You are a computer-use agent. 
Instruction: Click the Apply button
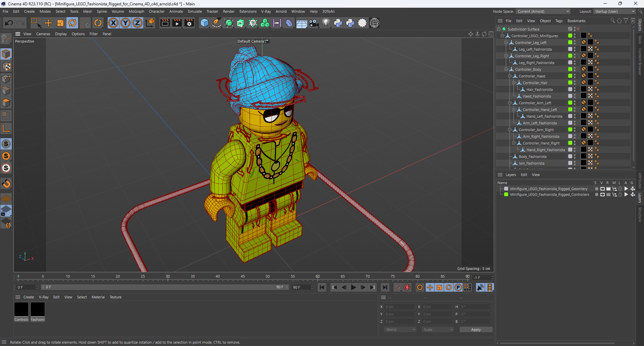[476, 330]
